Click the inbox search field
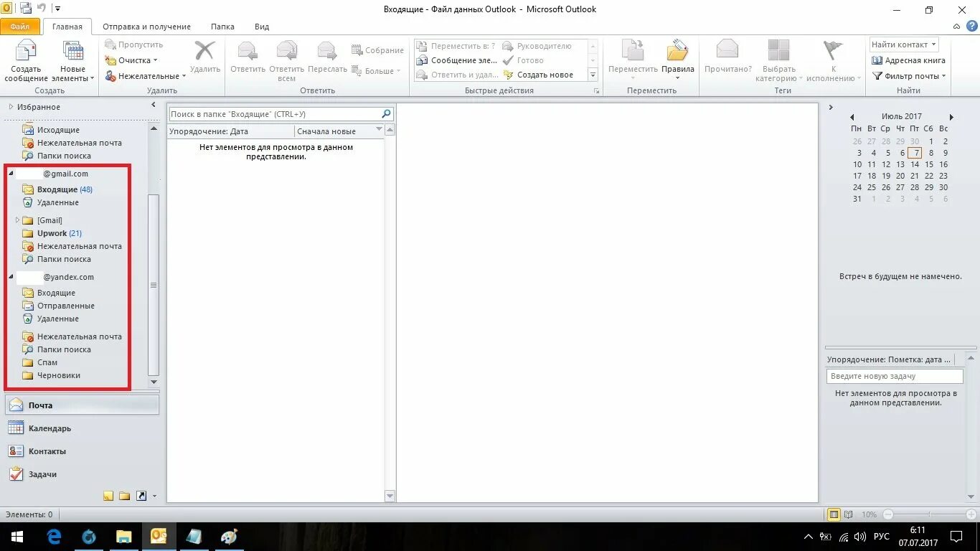Viewport: 980px width, 551px height. [274, 114]
